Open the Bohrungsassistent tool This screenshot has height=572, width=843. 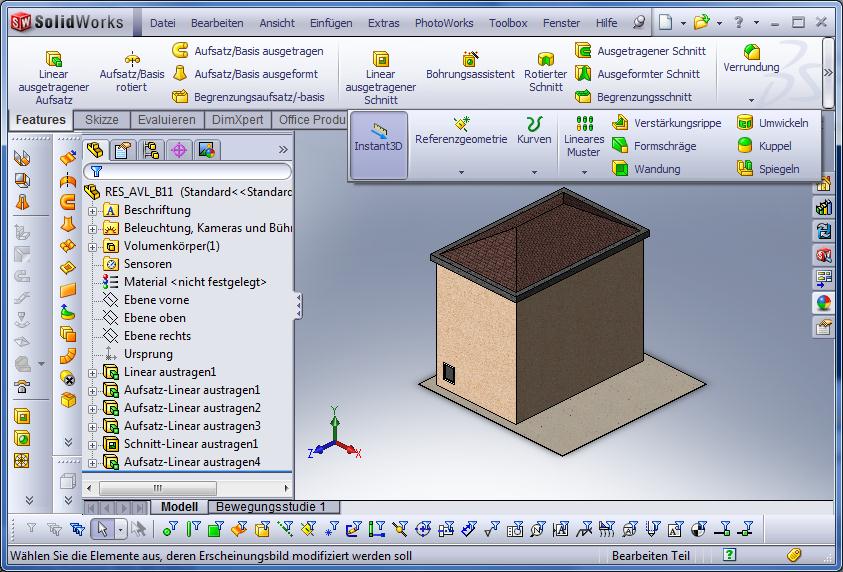pyautogui.click(x=470, y=60)
